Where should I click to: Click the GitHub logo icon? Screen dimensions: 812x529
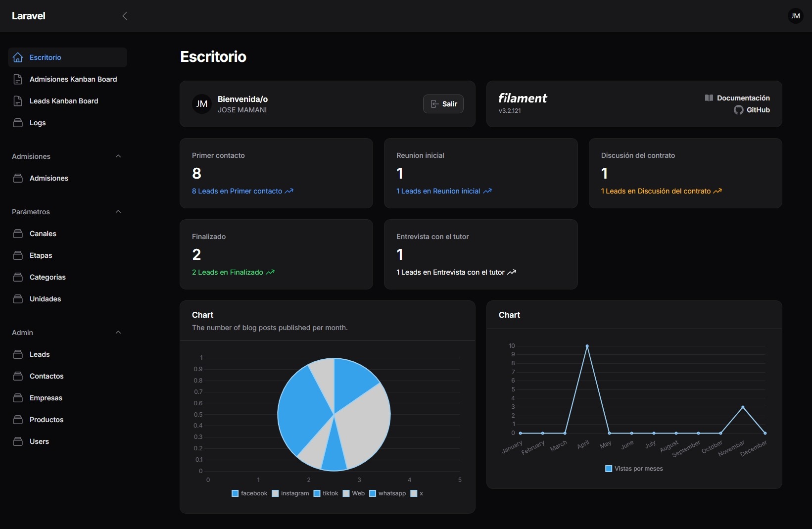tap(738, 110)
